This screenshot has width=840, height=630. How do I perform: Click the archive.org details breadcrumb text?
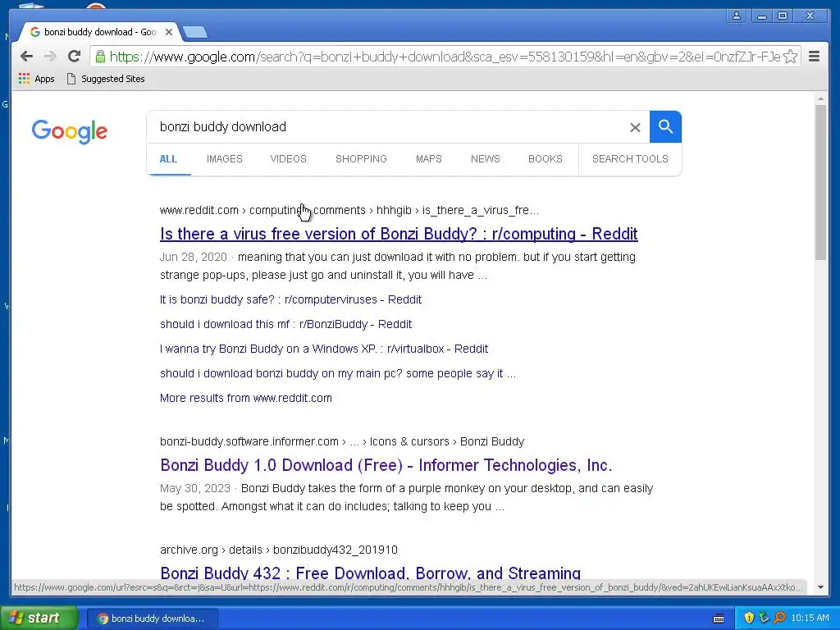click(279, 550)
